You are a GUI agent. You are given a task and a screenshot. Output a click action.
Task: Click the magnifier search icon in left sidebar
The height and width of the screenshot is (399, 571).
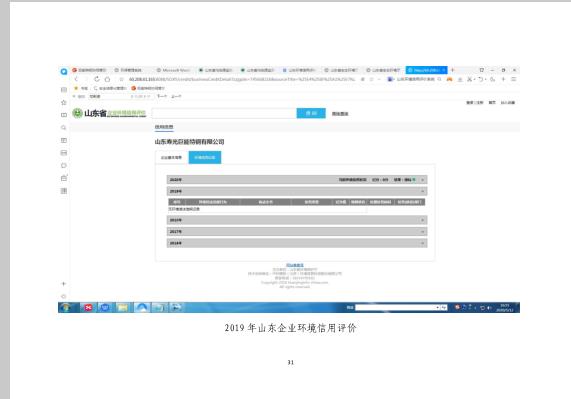click(64, 127)
